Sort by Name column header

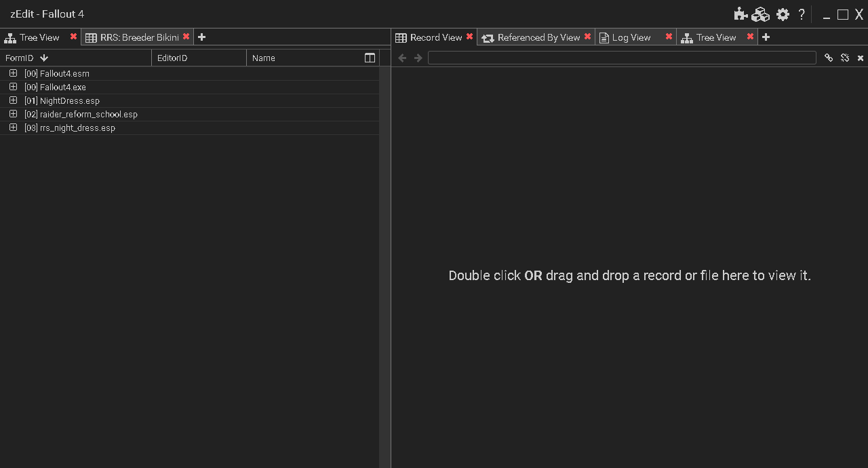pos(304,58)
